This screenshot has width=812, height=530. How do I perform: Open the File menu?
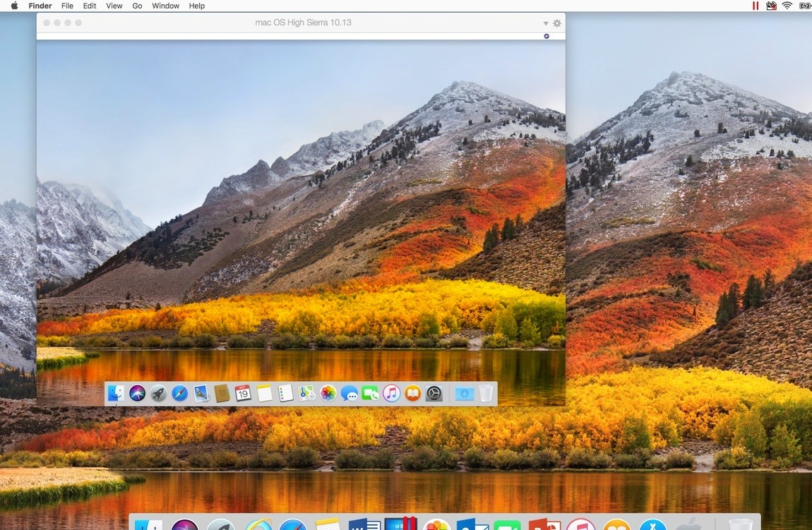67,6
